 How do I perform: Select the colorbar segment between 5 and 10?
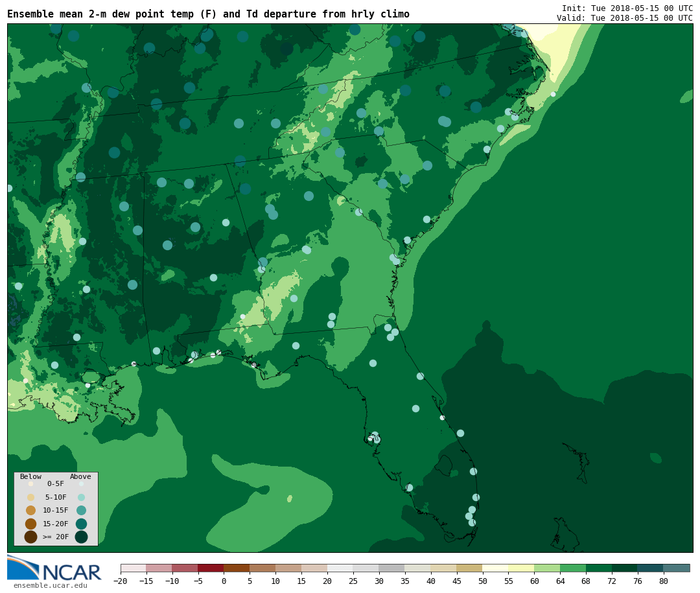[263, 568]
